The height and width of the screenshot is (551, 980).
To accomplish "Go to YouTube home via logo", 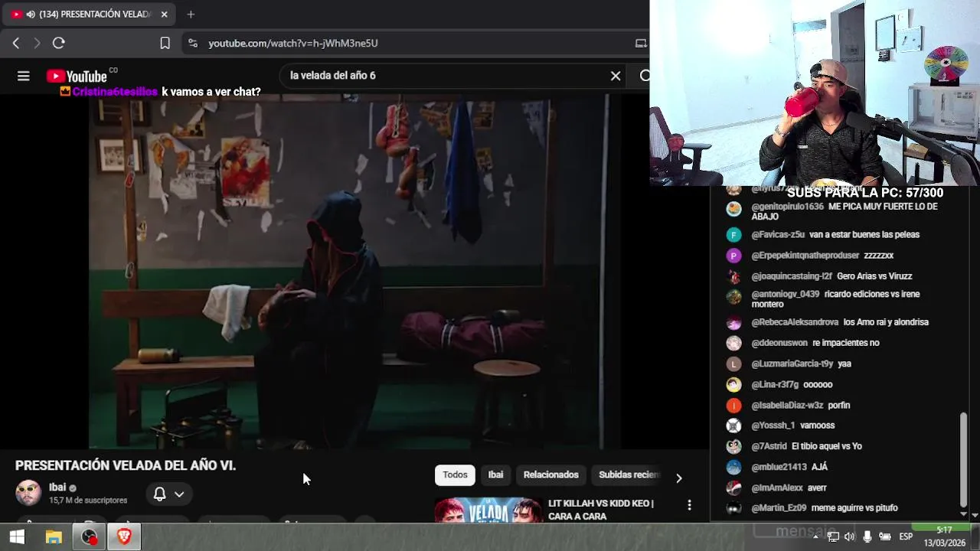I will pyautogui.click(x=77, y=76).
